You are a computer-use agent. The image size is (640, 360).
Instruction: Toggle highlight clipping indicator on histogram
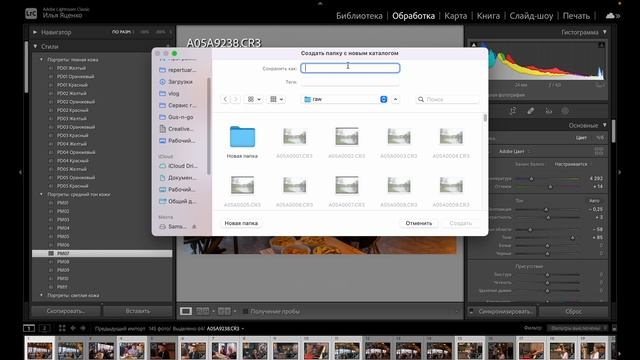602,44
